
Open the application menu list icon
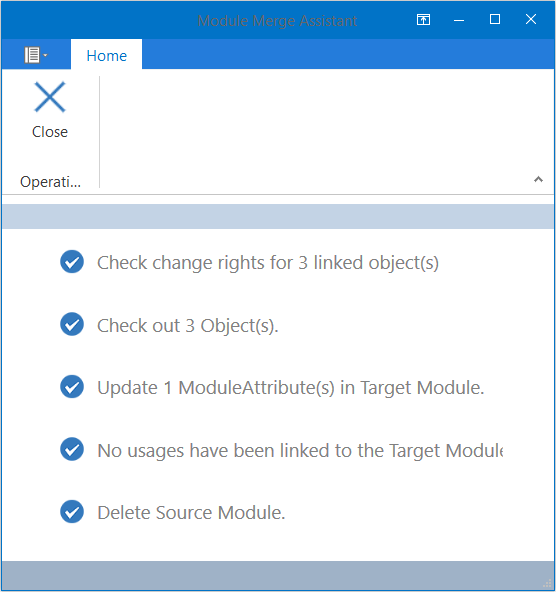[36, 55]
